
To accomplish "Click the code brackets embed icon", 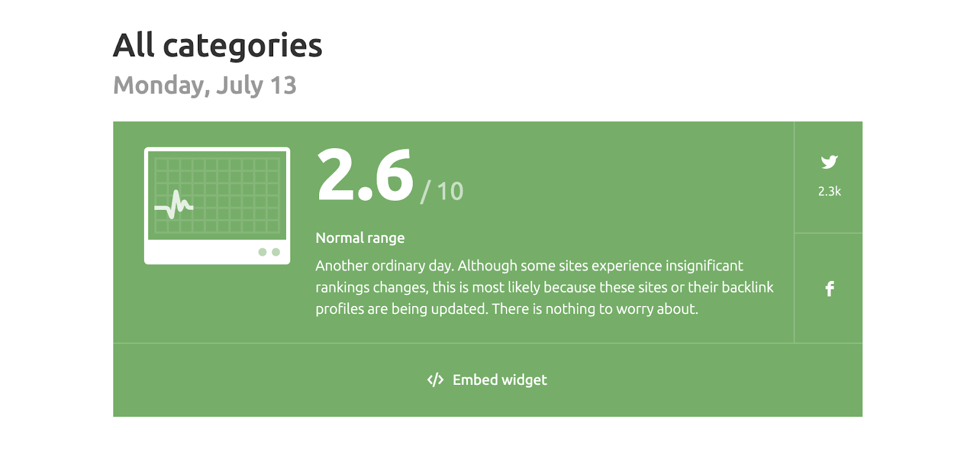I will point(435,380).
